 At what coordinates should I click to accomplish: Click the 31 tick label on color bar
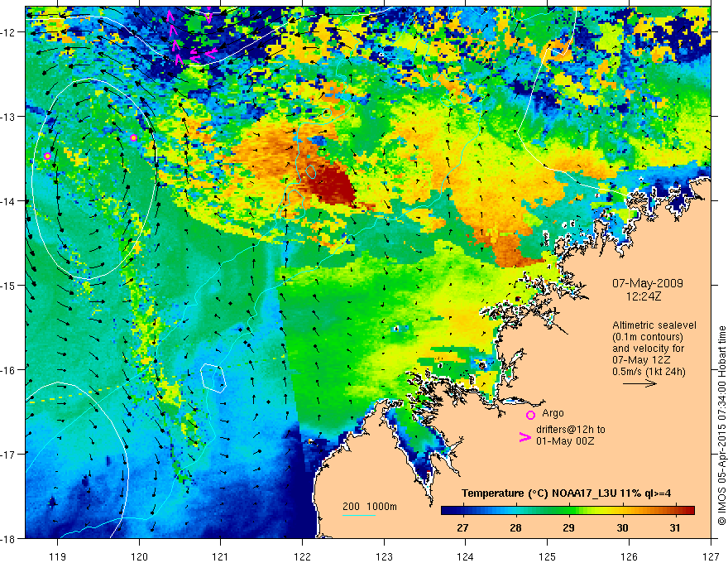tap(675, 527)
